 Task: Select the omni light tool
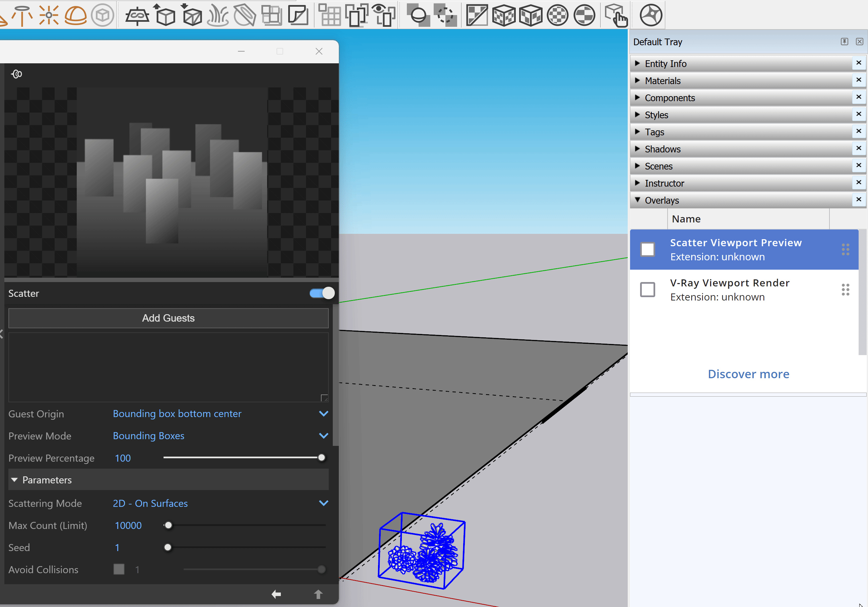tap(49, 15)
